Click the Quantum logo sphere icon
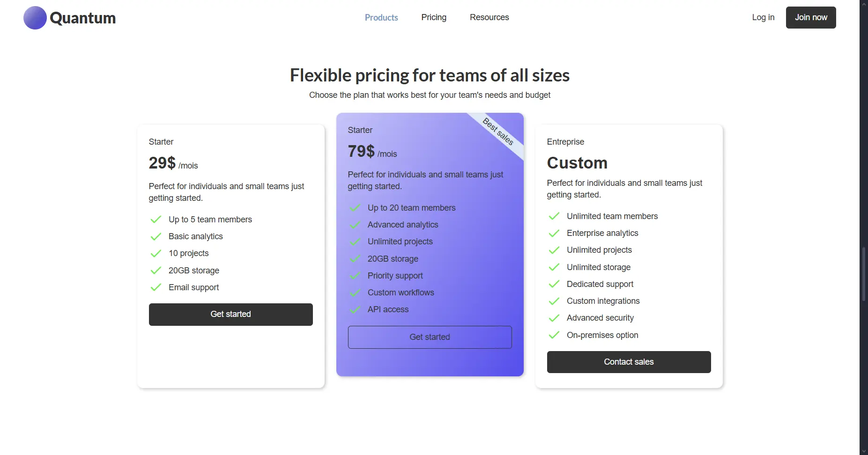868x455 pixels. (34, 17)
